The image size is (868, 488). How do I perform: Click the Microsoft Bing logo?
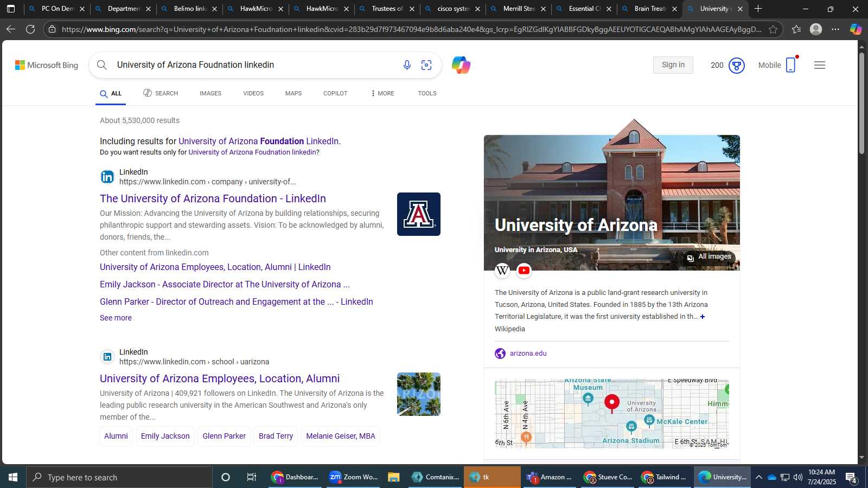47,65
